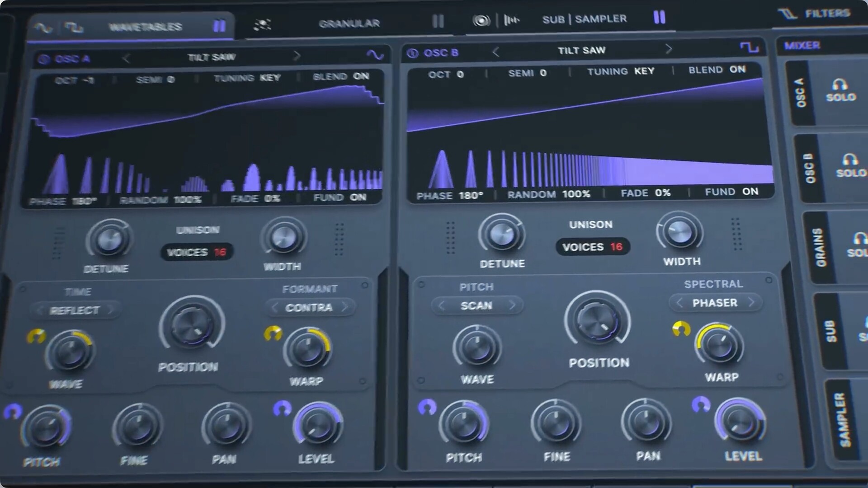Click the sine wave icon in OSC A header

click(x=375, y=55)
